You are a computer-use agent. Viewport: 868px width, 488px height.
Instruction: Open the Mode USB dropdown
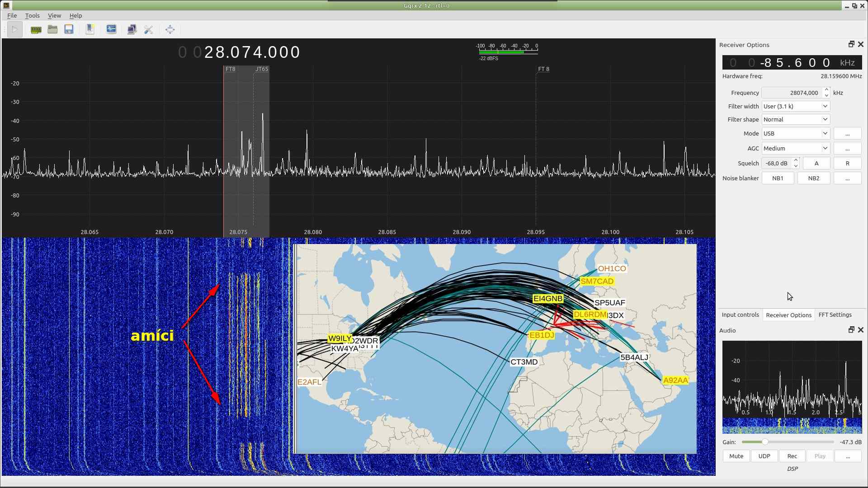pyautogui.click(x=796, y=134)
